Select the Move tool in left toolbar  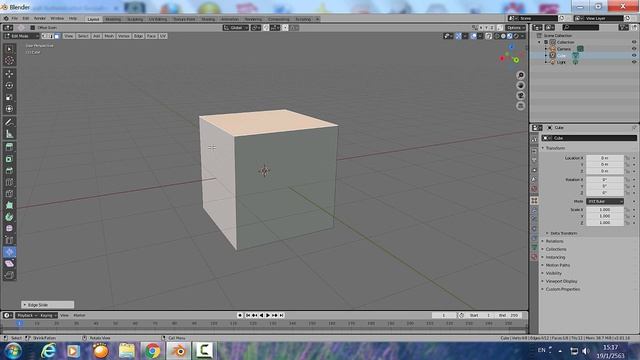click(9, 74)
